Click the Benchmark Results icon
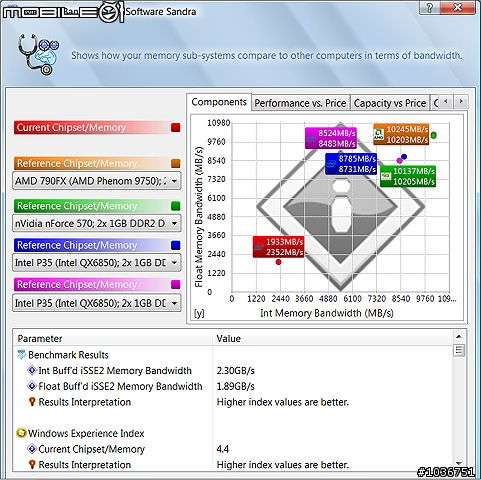 pyautogui.click(x=22, y=355)
